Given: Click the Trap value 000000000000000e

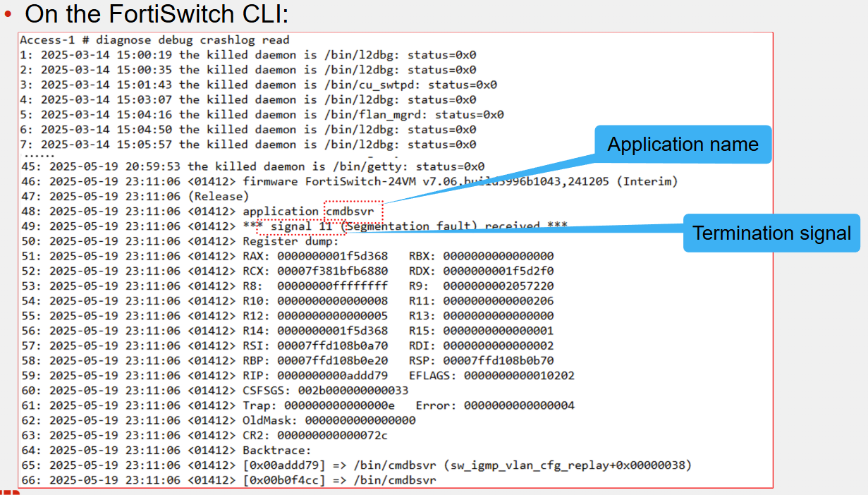Looking at the screenshot, I should click(x=339, y=405).
